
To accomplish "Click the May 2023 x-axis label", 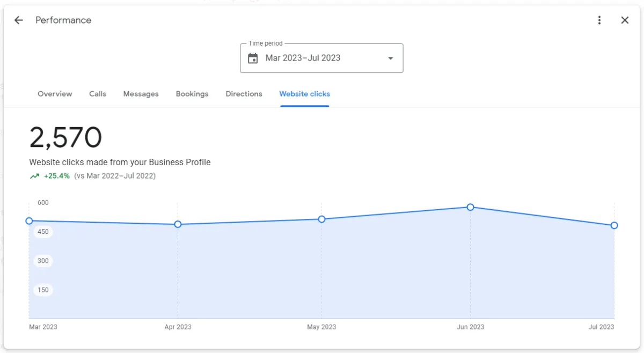I will [321, 327].
